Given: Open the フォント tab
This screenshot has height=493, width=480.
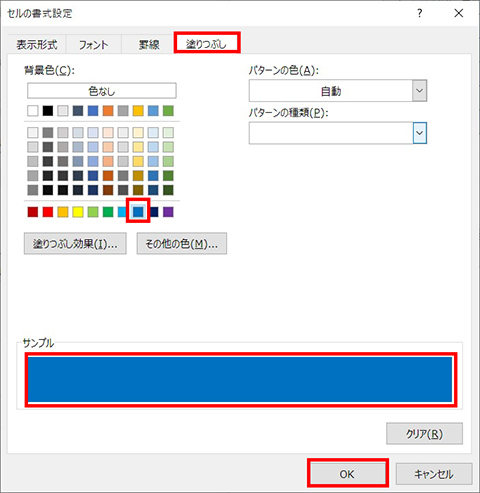Looking at the screenshot, I should tap(94, 44).
